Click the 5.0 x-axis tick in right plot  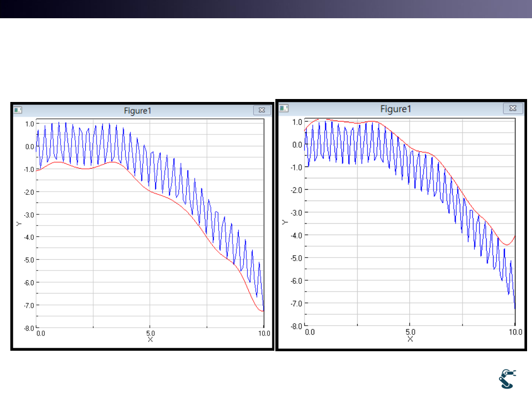click(x=410, y=332)
